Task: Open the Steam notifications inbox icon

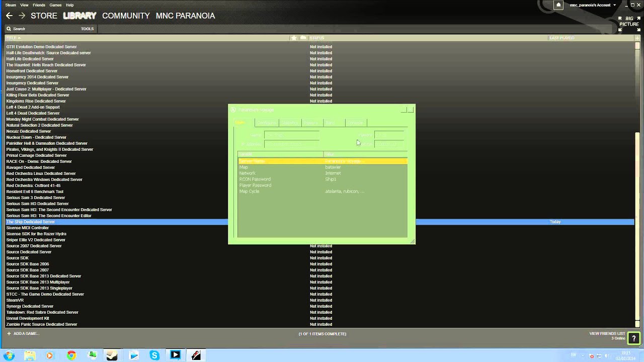Action: pyautogui.click(x=558, y=5)
